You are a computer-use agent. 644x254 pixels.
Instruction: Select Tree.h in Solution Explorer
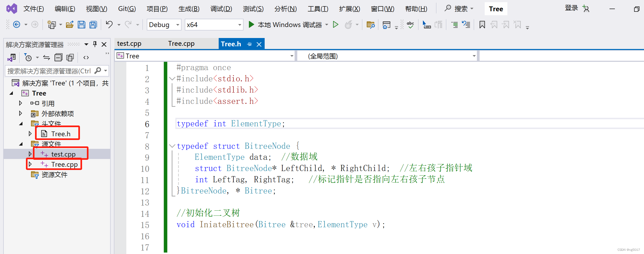coord(61,134)
